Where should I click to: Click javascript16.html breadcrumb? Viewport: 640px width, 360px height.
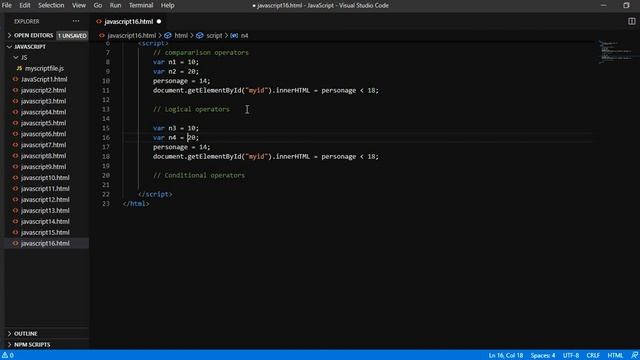point(131,36)
